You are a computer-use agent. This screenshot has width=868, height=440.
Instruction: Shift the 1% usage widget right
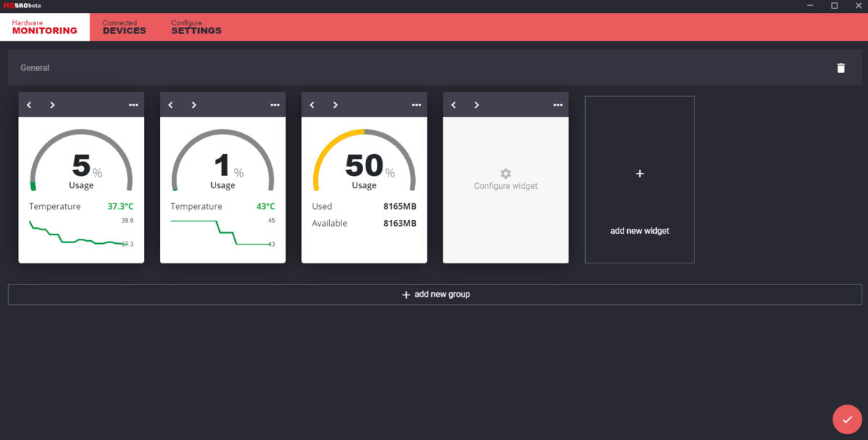(194, 105)
